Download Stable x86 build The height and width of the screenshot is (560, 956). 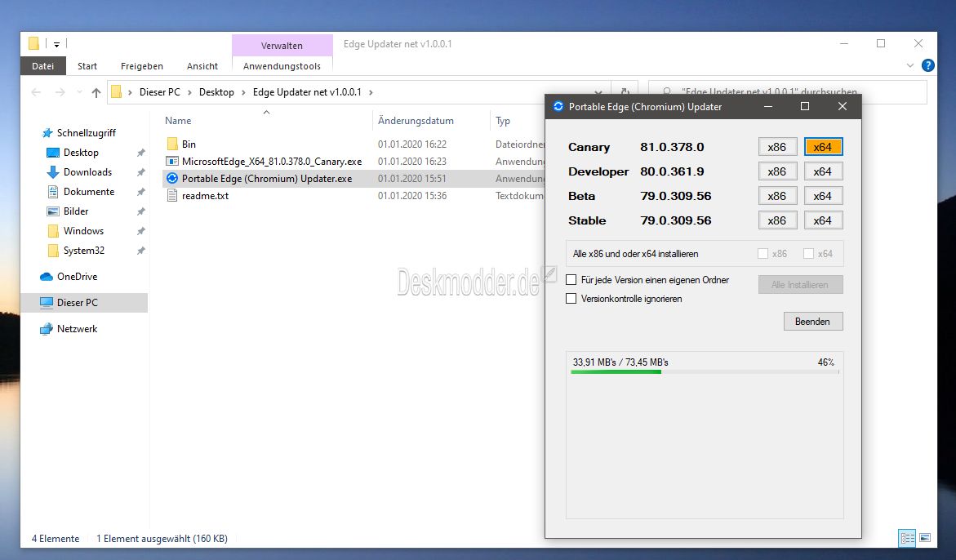[x=777, y=220]
